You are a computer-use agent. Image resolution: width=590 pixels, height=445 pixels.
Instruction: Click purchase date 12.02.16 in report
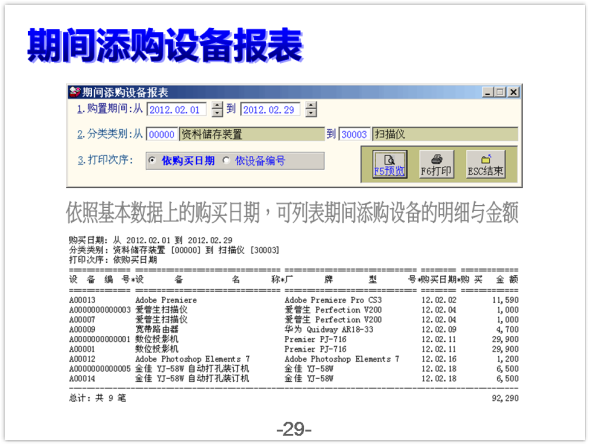tap(439, 359)
